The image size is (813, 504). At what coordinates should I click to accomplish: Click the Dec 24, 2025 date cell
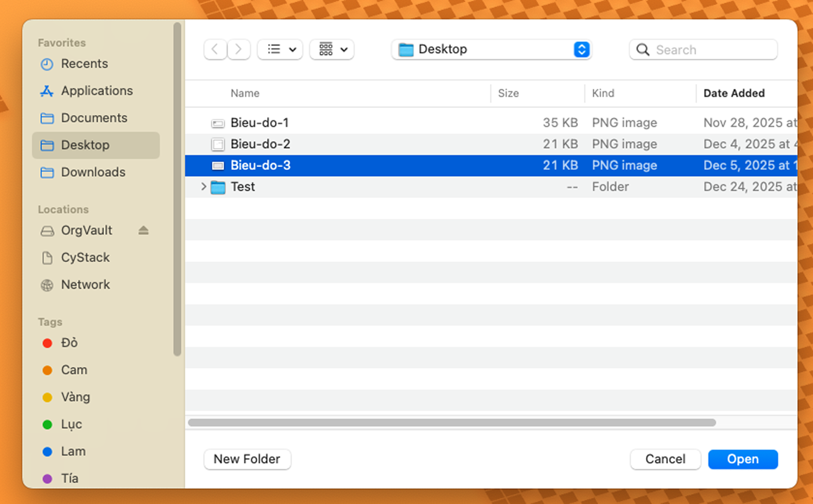[x=750, y=187]
